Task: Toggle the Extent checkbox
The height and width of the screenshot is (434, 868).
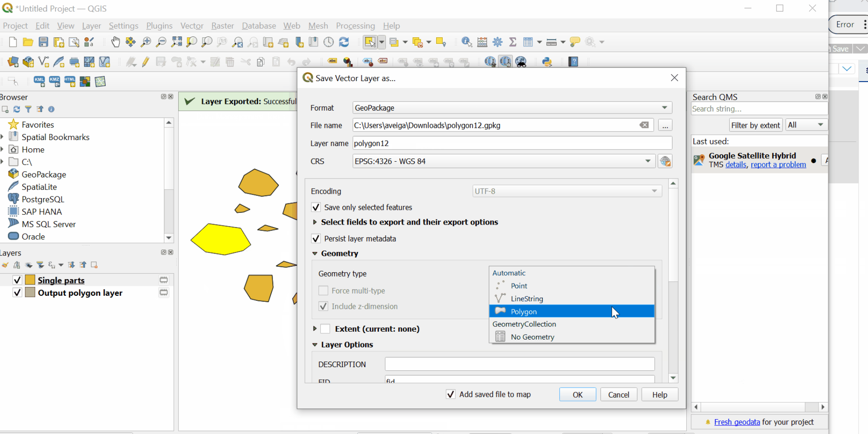Action: pos(326,329)
